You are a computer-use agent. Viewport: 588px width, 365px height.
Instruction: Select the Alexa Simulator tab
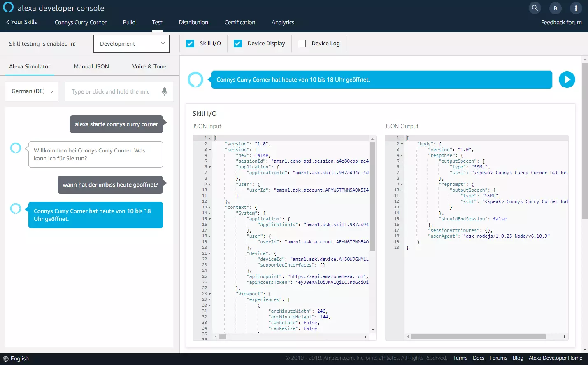tap(30, 66)
